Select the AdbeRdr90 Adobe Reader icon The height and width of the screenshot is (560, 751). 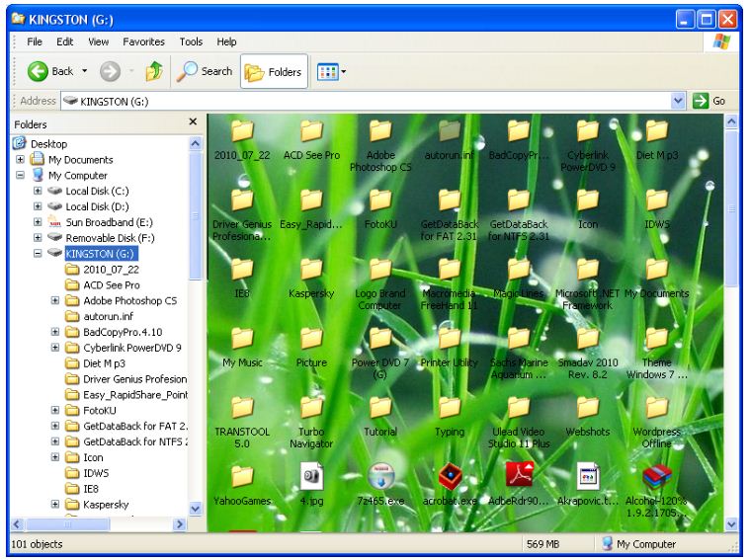(519, 475)
